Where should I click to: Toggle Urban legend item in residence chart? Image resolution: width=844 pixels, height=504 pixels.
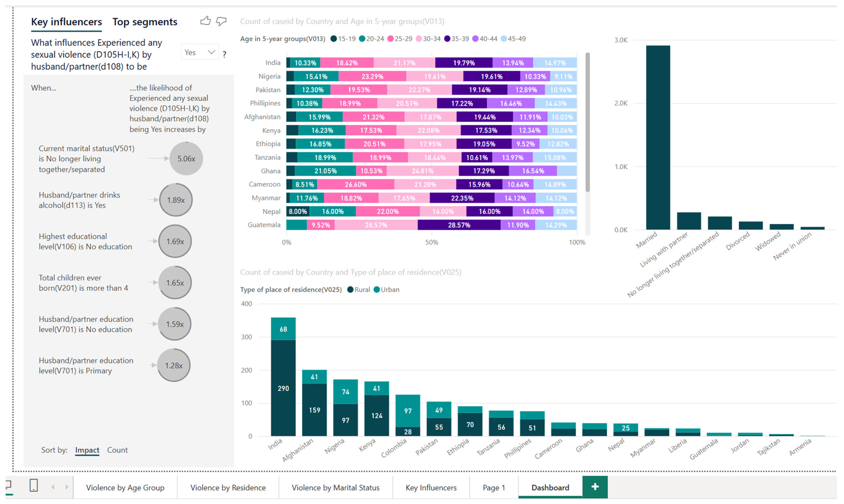click(x=386, y=290)
